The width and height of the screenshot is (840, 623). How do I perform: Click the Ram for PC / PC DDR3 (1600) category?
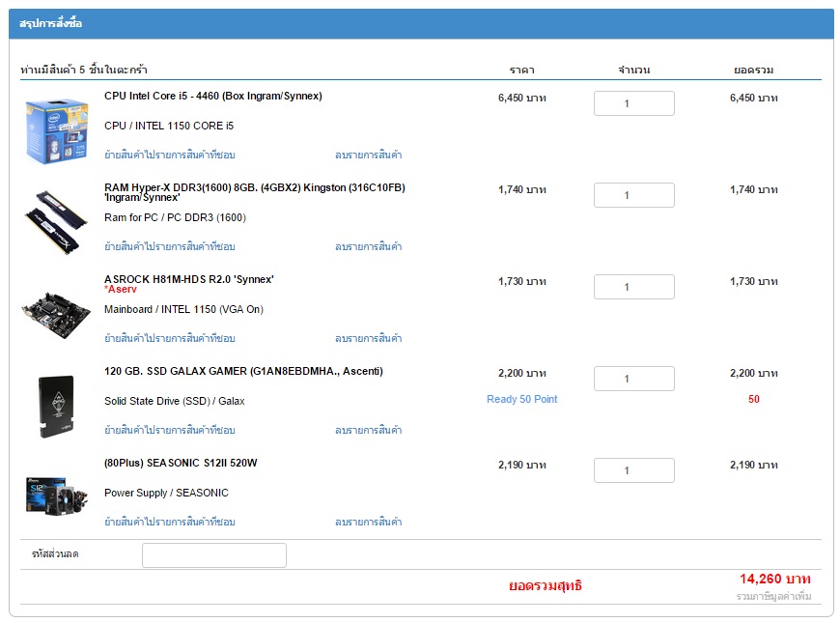[x=175, y=217]
